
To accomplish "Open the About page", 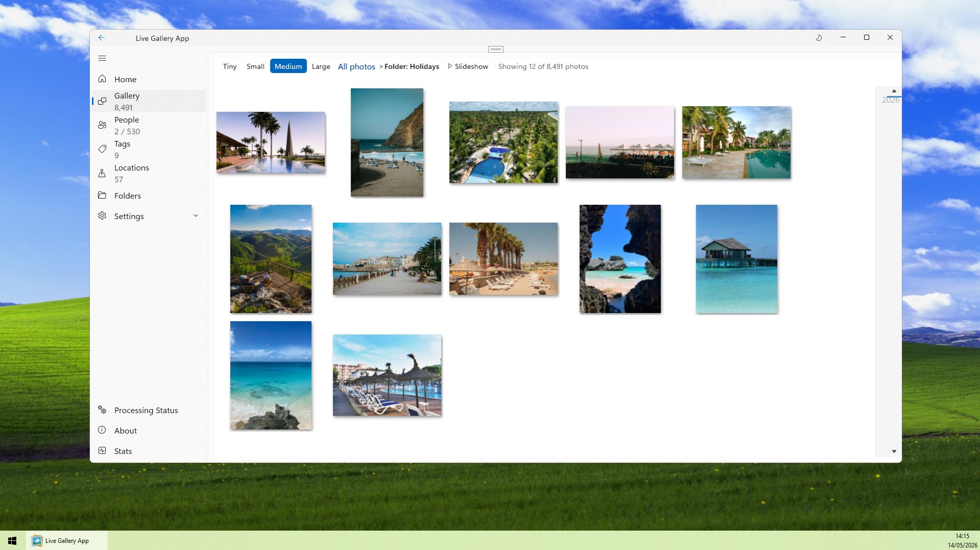I will click(149, 431).
